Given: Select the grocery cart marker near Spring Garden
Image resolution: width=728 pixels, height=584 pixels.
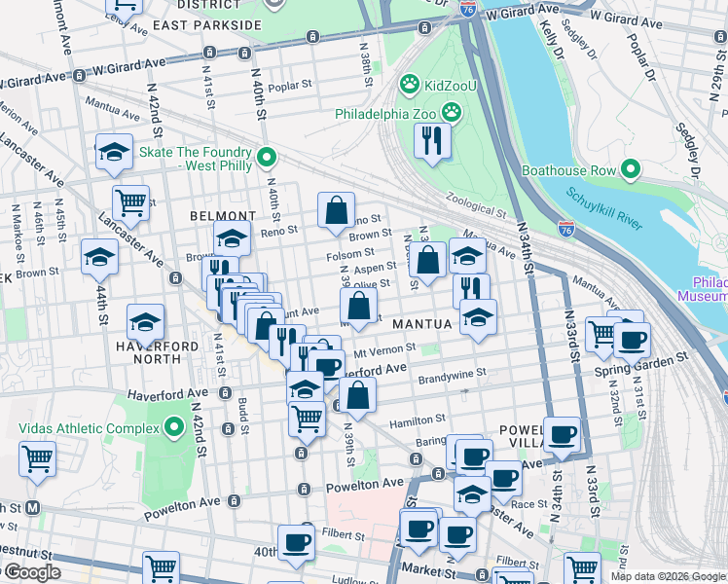Looking at the screenshot, I should click(601, 335).
